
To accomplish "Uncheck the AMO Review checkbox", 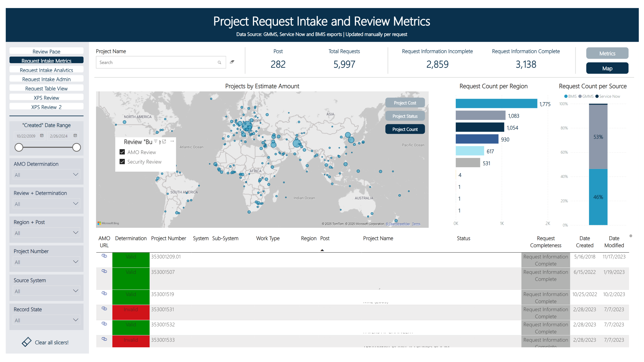I will [122, 152].
